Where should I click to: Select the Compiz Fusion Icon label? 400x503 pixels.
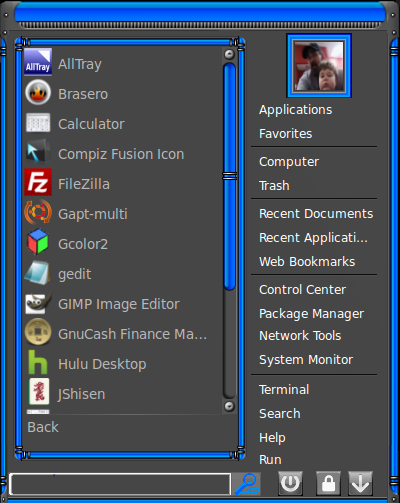point(121,154)
